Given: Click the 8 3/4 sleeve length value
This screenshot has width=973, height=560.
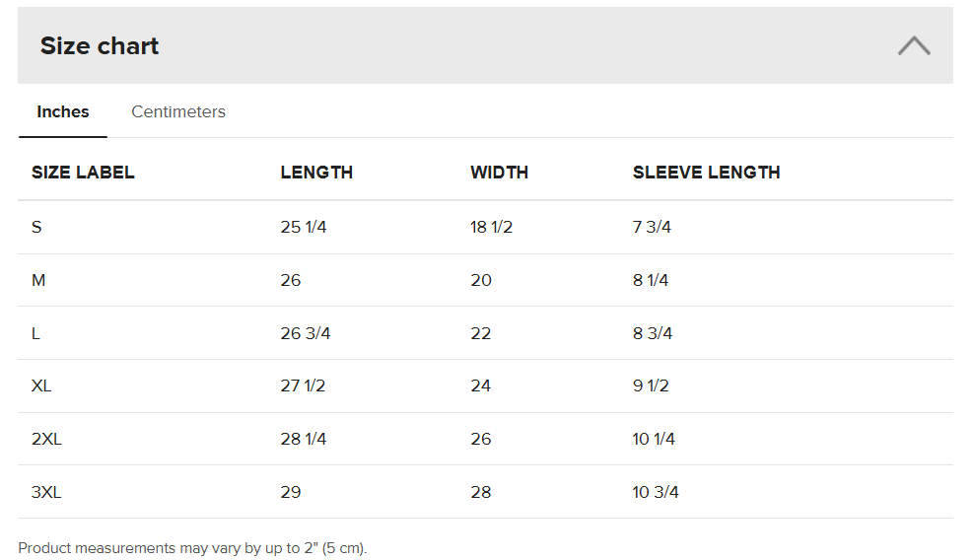Looking at the screenshot, I should 653,333.
